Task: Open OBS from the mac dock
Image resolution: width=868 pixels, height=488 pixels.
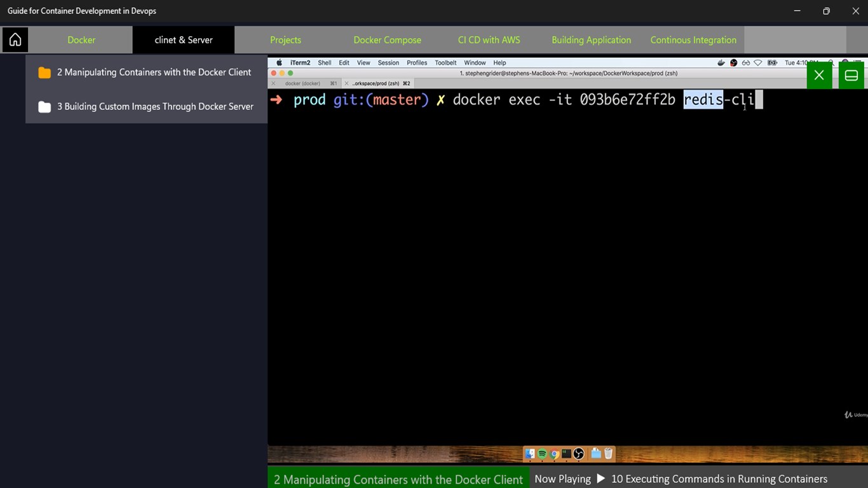Action: point(578,454)
